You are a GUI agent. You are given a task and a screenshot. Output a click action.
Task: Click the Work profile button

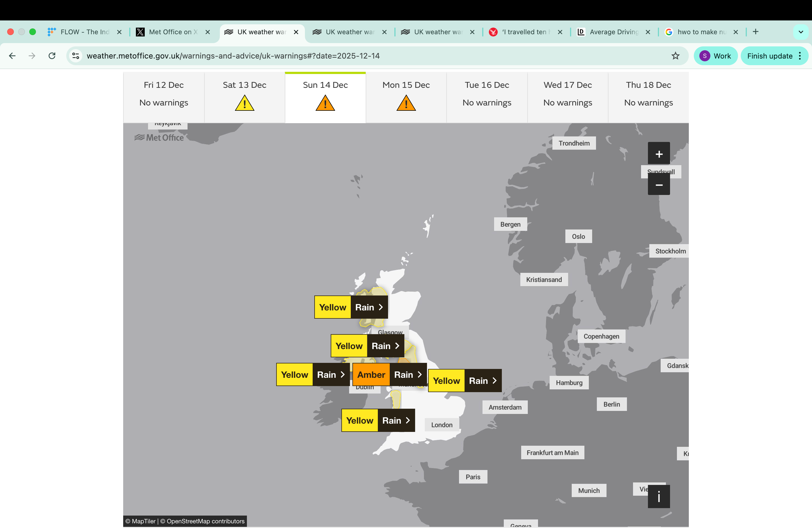(715, 56)
